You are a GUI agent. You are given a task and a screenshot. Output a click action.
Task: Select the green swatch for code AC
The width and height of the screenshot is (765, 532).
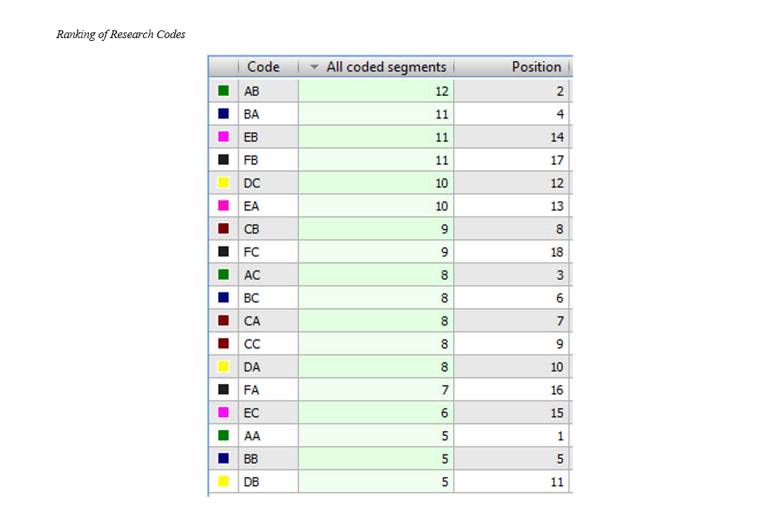point(224,274)
